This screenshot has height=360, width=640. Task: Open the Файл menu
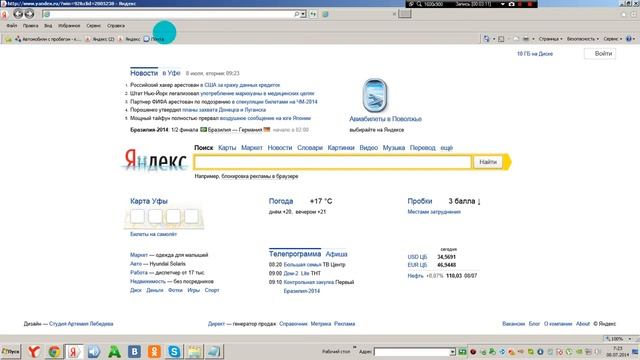click(12, 26)
